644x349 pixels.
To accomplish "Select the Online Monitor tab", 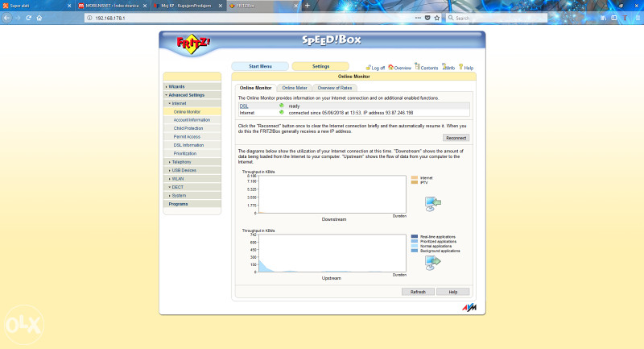I will [x=255, y=88].
